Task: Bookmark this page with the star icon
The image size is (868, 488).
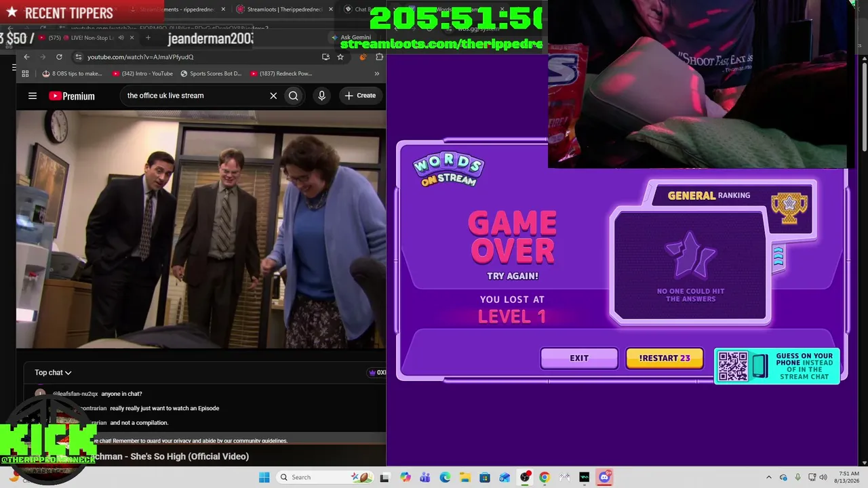Action: [x=340, y=57]
